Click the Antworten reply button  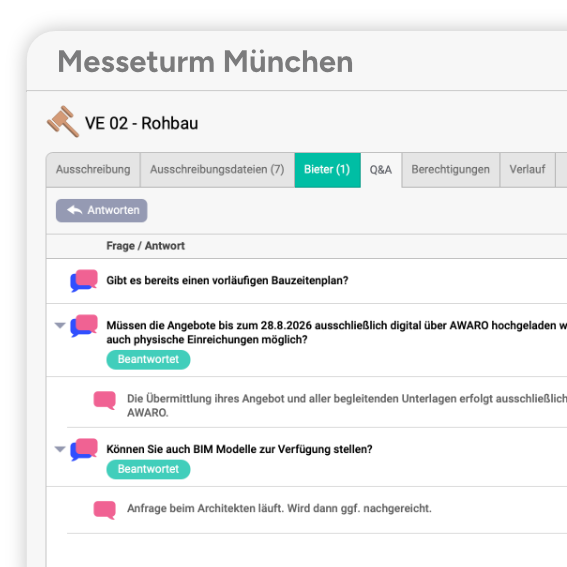pyautogui.click(x=102, y=210)
